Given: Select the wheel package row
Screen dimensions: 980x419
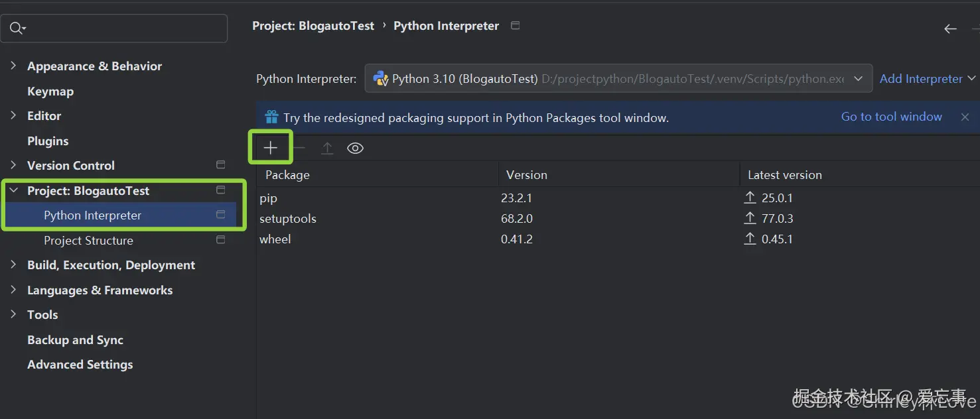Looking at the screenshot, I should pyautogui.click(x=275, y=239).
